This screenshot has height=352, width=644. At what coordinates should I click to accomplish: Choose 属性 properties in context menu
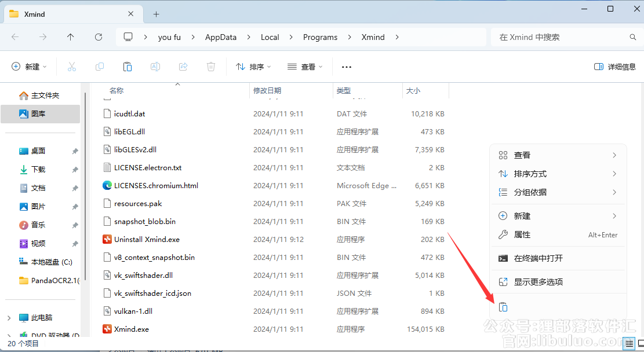[558, 234]
